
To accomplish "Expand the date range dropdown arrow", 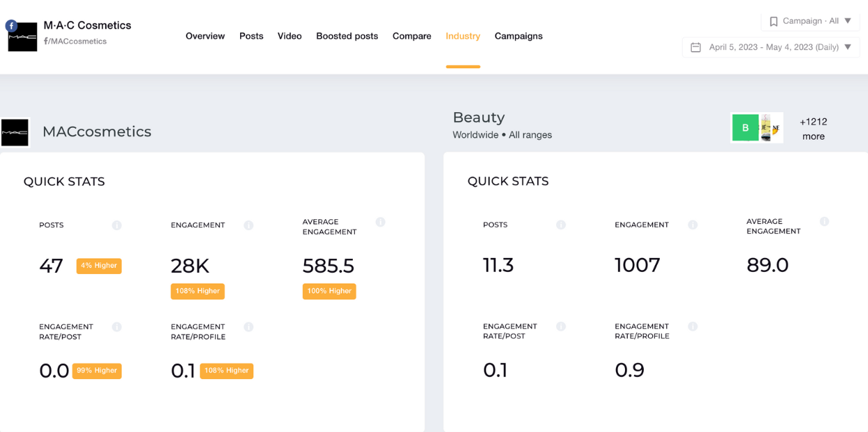I will point(848,47).
